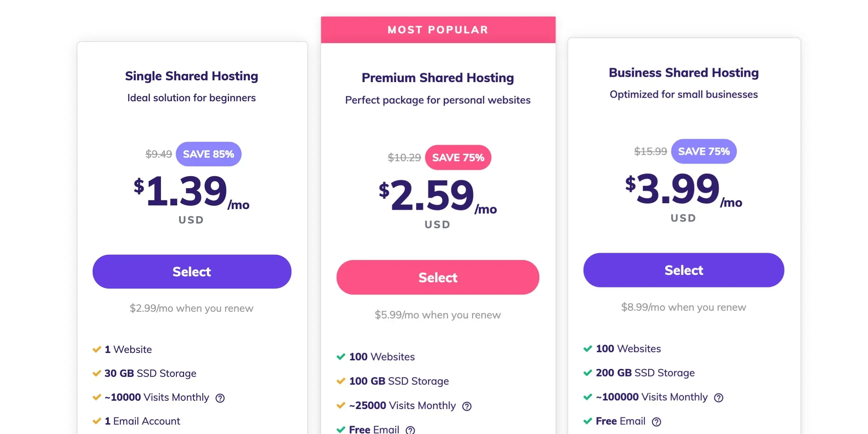The image size is (868, 434).
Task: Click help icon beside ~10000 Visits Monthly
Action: tap(220, 398)
